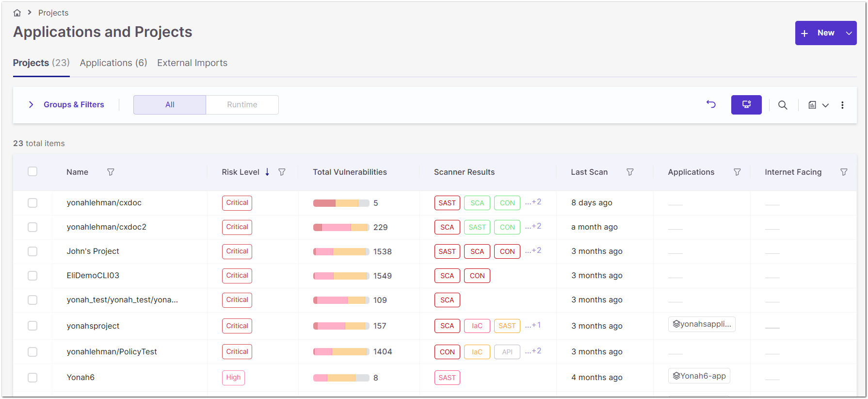Open the column layout dropdown

point(819,105)
